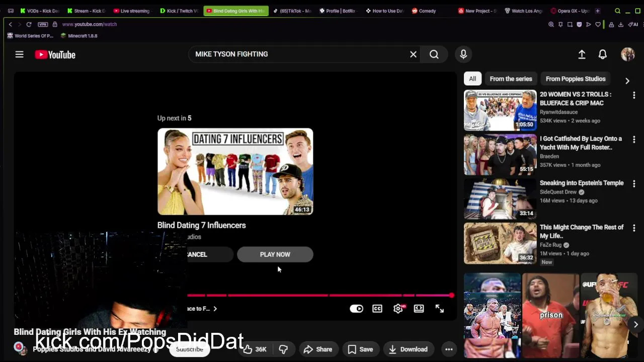The image size is (644, 362).
Task: Go back in browser
Action: coord(10,24)
